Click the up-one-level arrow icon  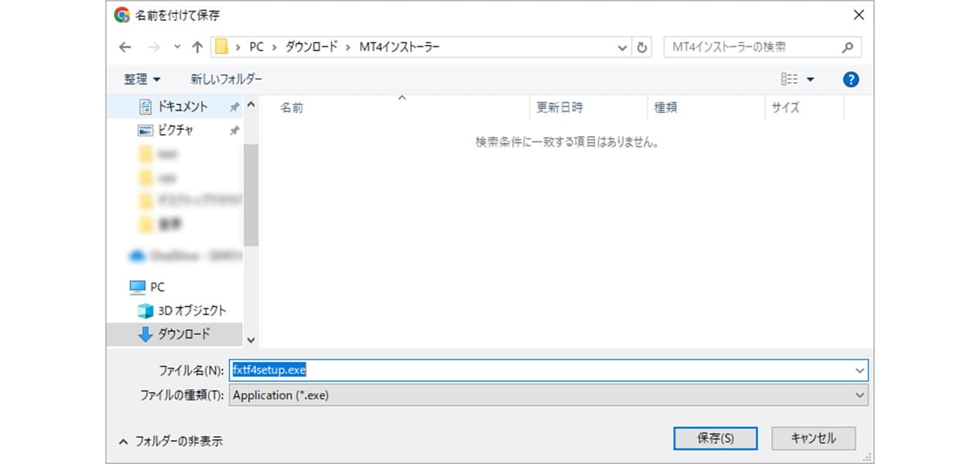click(x=197, y=47)
